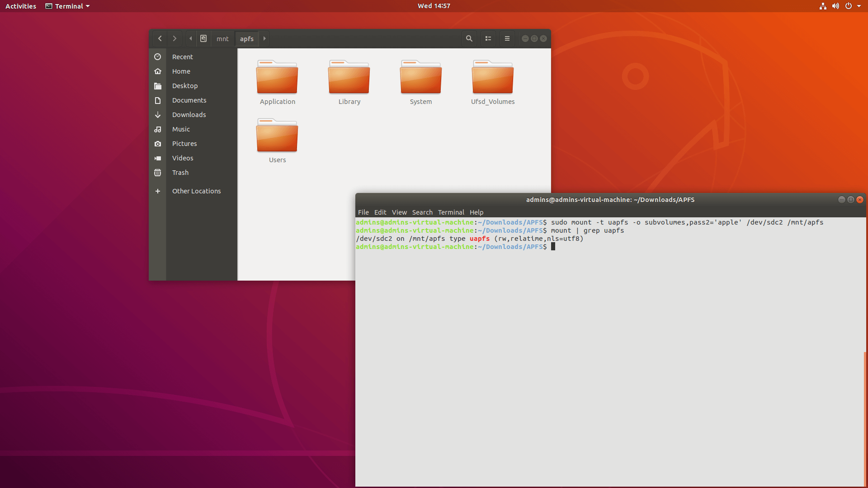Go to Downloads in sidebar
This screenshot has width=868, height=488.
click(189, 115)
